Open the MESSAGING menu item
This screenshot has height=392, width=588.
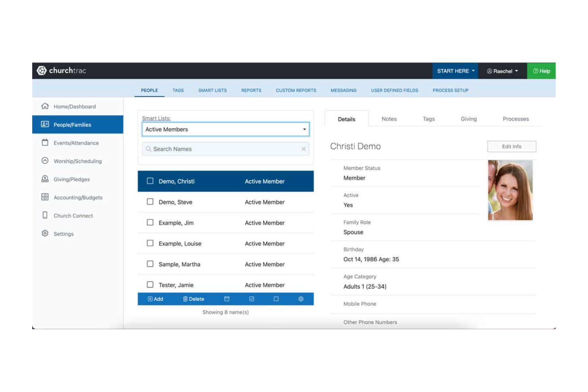coord(343,90)
